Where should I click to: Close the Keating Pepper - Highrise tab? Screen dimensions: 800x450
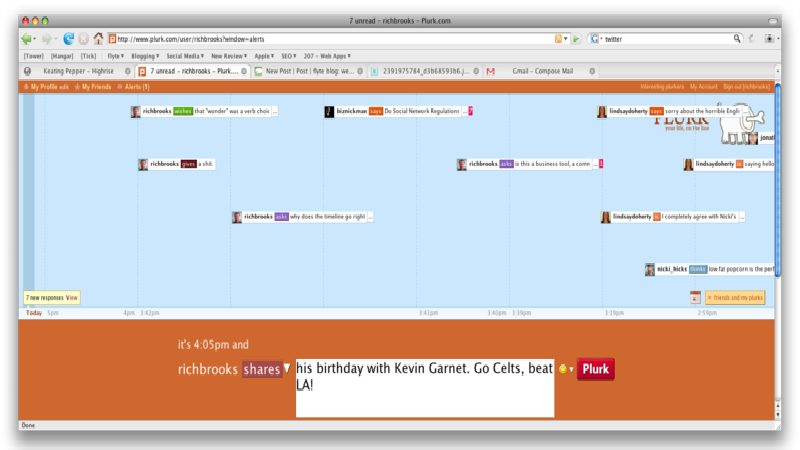point(128,71)
